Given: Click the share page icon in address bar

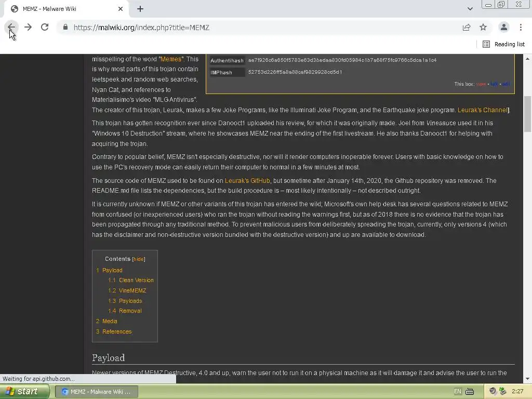Looking at the screenshot, I should [467, 27].
